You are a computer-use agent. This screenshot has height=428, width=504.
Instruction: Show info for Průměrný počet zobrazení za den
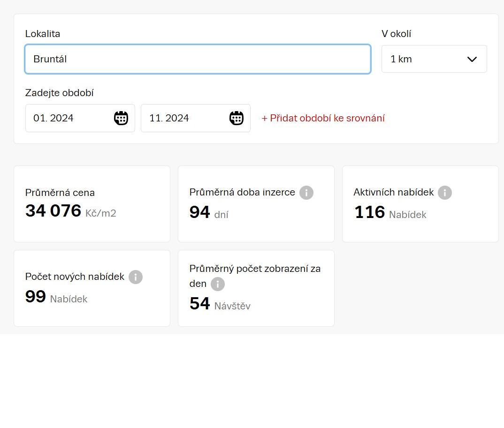coord(218,284)
